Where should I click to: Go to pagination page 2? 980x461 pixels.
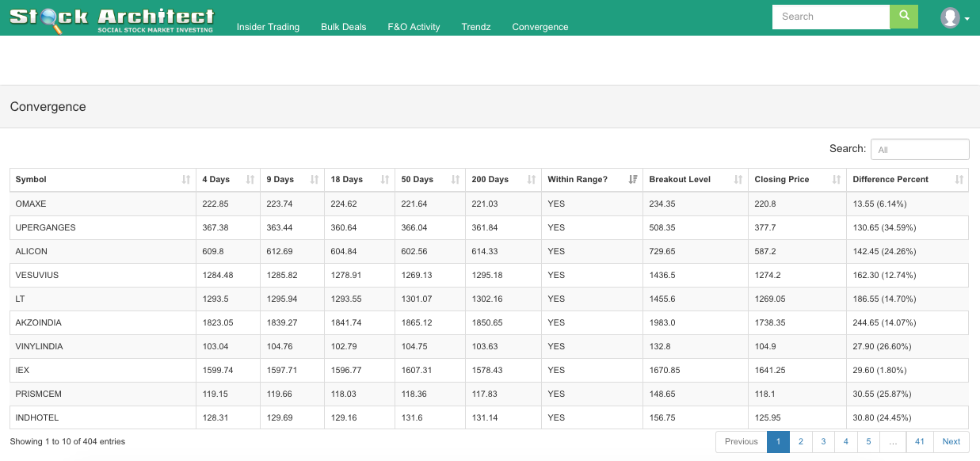tap(801, 442)
